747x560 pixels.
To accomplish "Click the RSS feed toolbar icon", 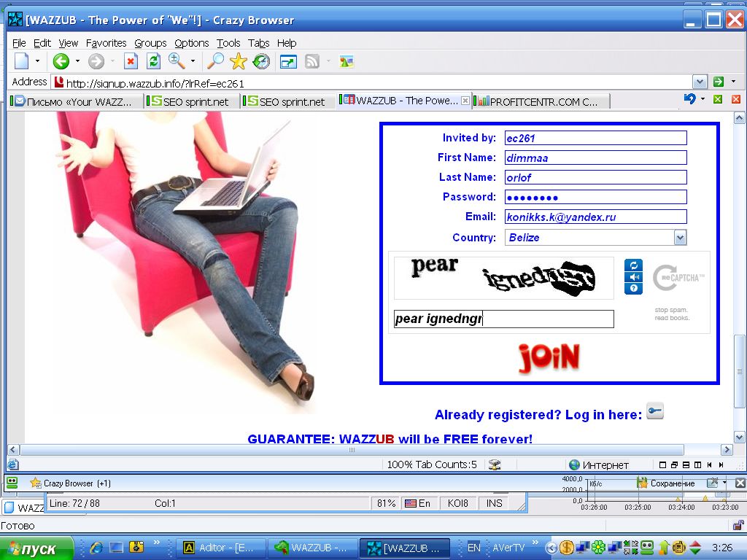I will point(312,61).
